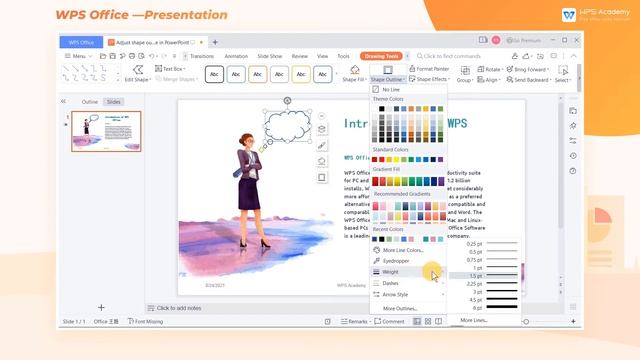The image size is (640, 360).
Task: Select the Drawing Tools tab
Action: [381, 56]
